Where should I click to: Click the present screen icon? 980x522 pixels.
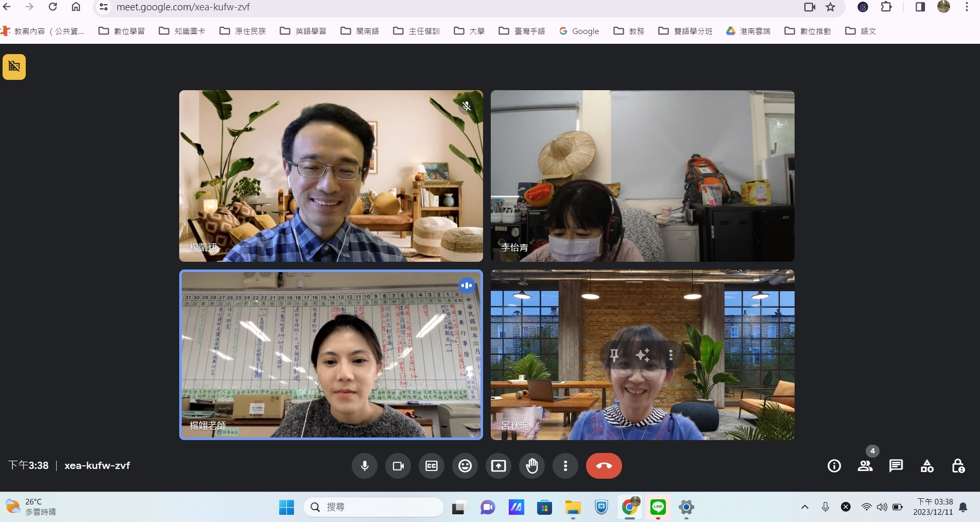tap(498, 466)
